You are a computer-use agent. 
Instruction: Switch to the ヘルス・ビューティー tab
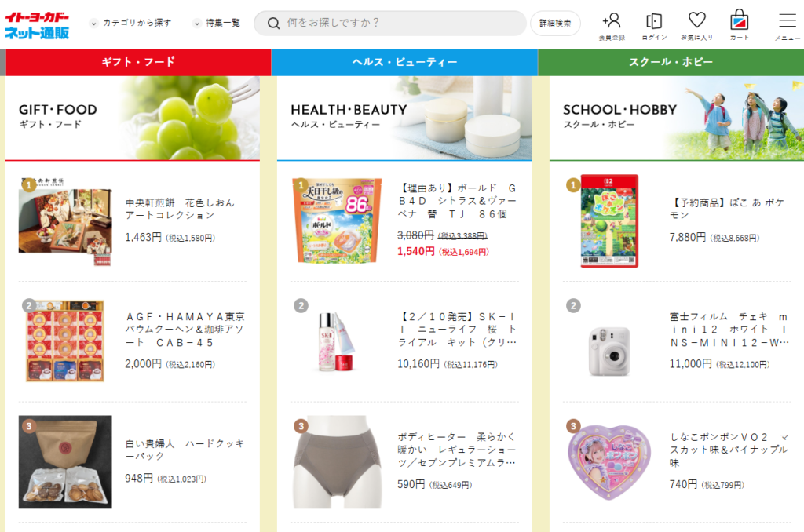point(404,62)
